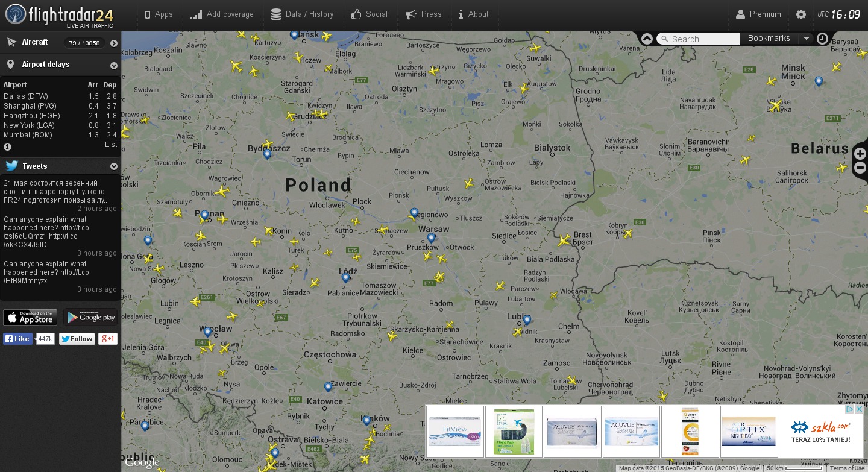
Task: Collapse the top bar with up arrow
Action: pos(647,39)
